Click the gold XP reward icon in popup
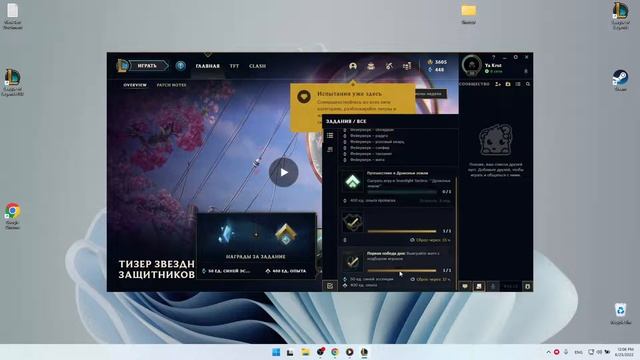 click(x=286, y=234)
